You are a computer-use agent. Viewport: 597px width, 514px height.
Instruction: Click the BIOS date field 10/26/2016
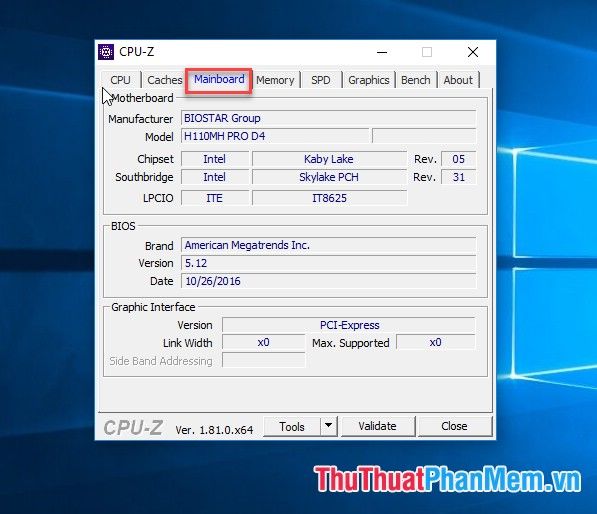(x=329, y=281)
